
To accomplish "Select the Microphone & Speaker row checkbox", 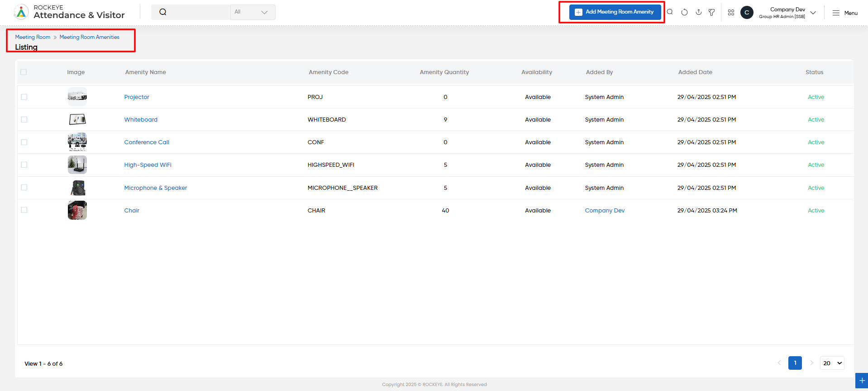I will [x=24, y=187].
